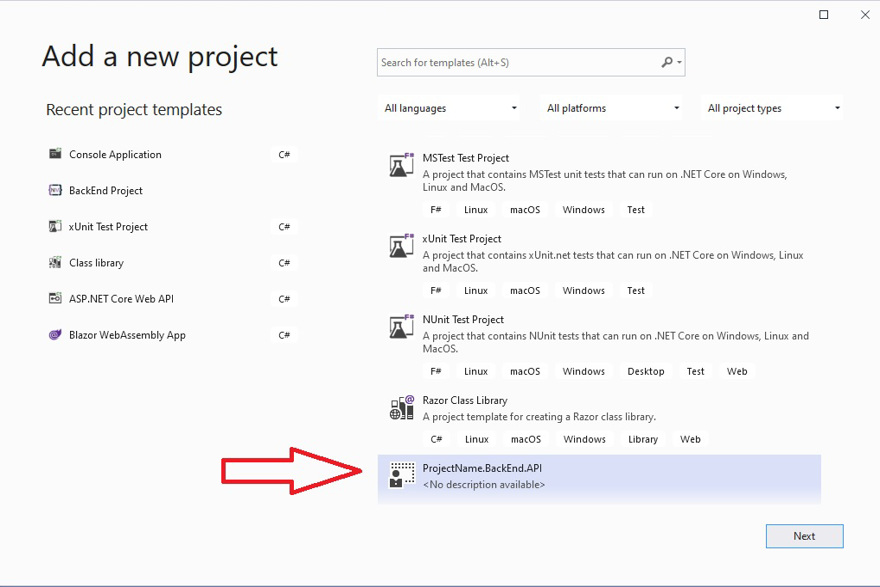This screenshot has width=880, height=587.
Task: Select the NUnit Test Project title
Action: [463, 319]
